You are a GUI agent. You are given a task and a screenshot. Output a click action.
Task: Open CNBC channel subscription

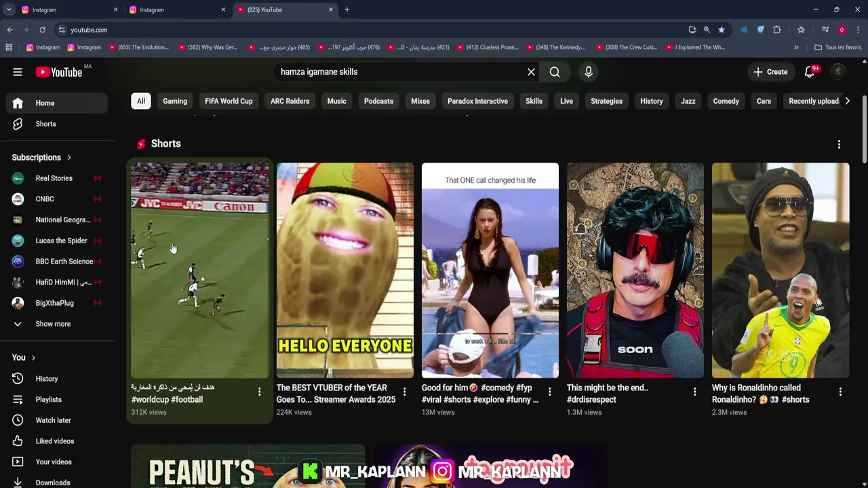coord(57,199)
